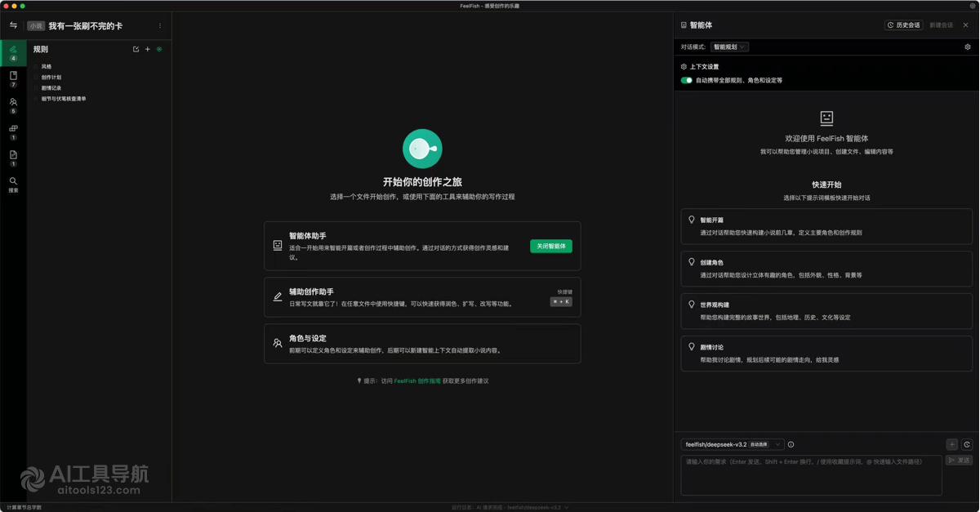Open the 创作计划 rule item
The image size is (980, 512).
[51, 78]
